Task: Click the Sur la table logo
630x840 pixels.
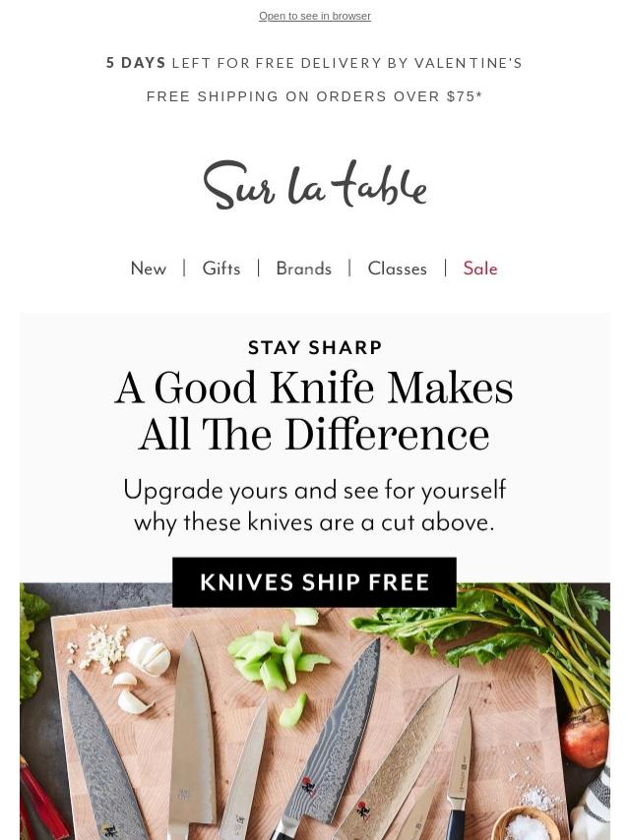Action: (315, 185)
